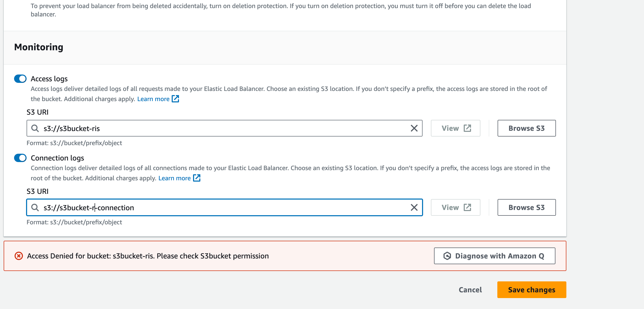Clear the Access logs S3 URI field
The image size is (644, 309).
pyautogui.click(x=414, y=128)
